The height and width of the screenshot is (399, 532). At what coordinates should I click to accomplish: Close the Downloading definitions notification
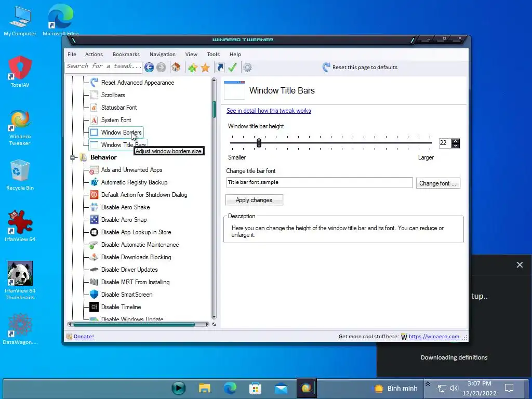[520, 265]
